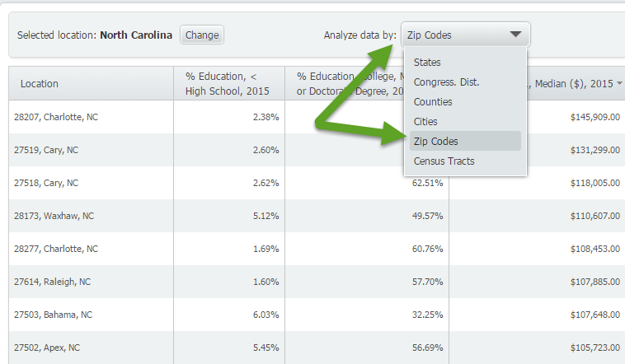Click the $145,909.00 median value cell
The width and height of the screenshot is (625, 364).
point(594,117)
